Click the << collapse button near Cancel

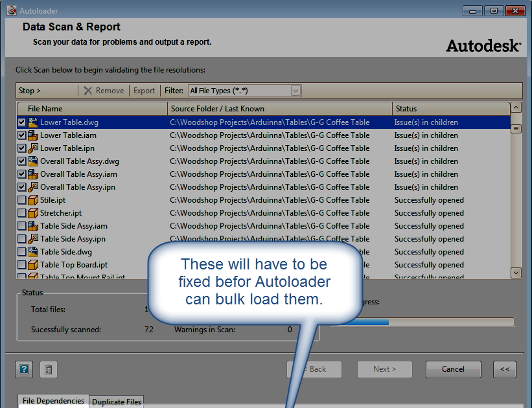tap(504, 368)
